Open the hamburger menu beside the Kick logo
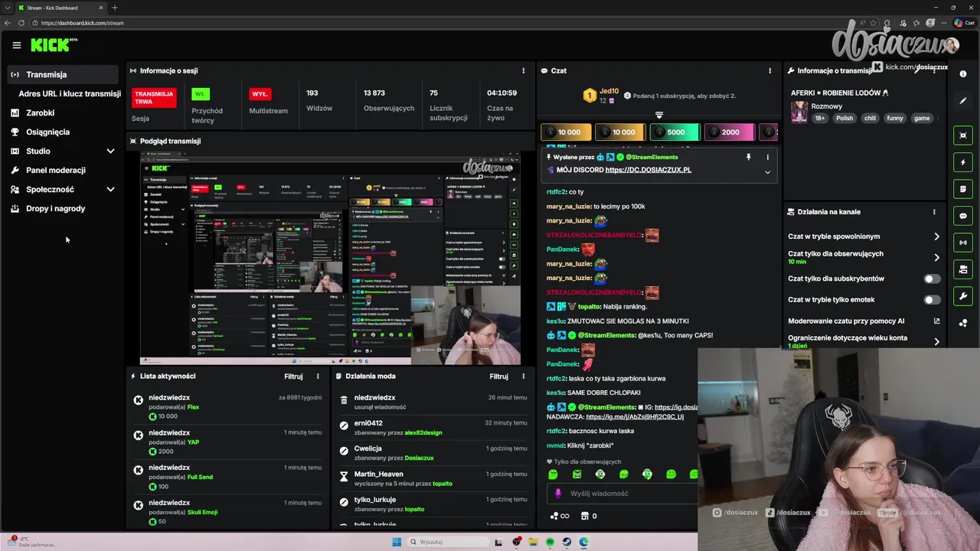This screenshot has height=551, width=980. [x=16, y=45]
